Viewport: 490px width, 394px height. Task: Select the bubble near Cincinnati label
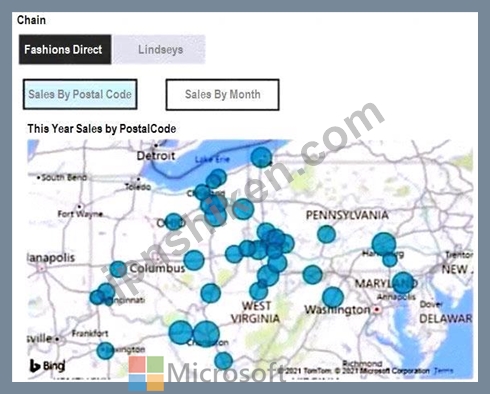pyautogui.click(x=106, y=292)
